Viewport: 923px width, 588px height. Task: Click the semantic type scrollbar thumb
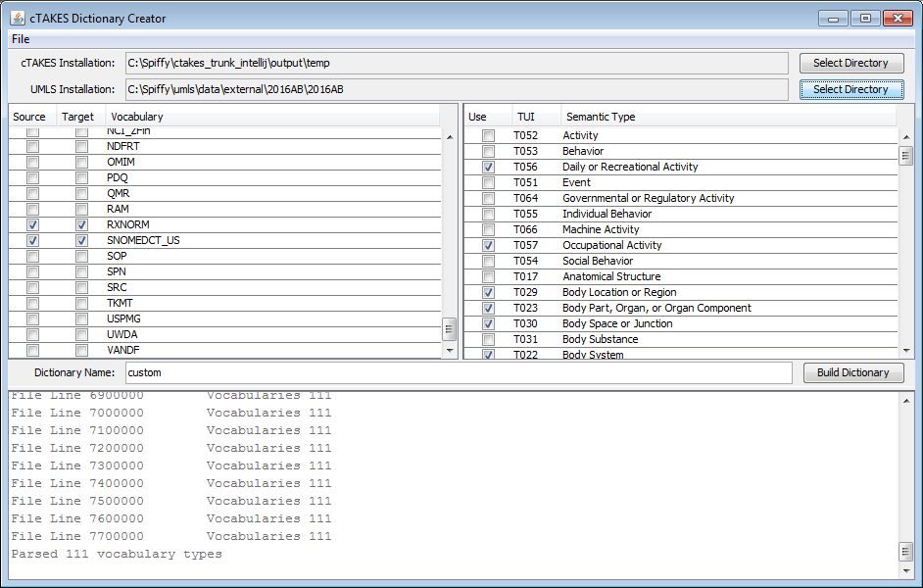click(x=906, y=156)
